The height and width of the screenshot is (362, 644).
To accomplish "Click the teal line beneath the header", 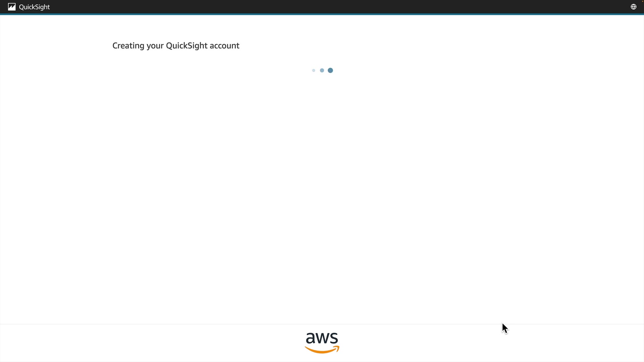I will pyautogui.click(x=322, y=14).
